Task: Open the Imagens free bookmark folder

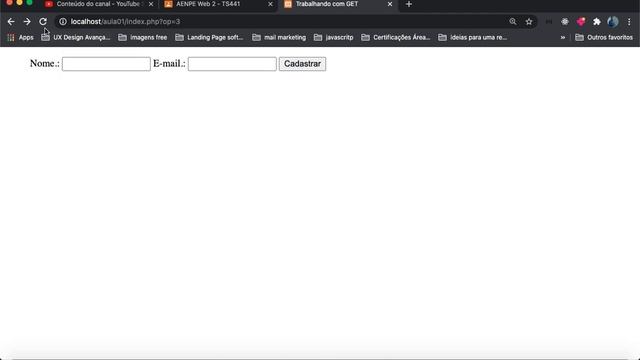Action: point(143,38)
